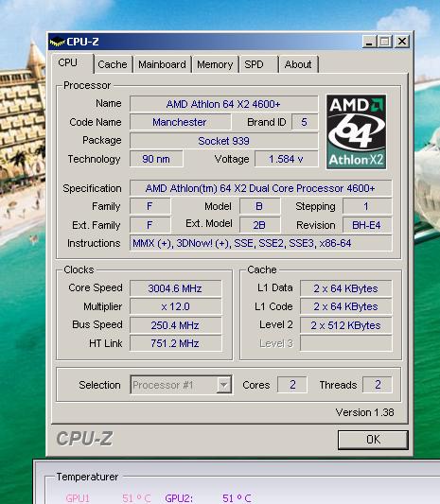The width and height of the screenshot is (440, 504).
Task: Click the empty Level 3 cache field
Action: pos(346,343)
